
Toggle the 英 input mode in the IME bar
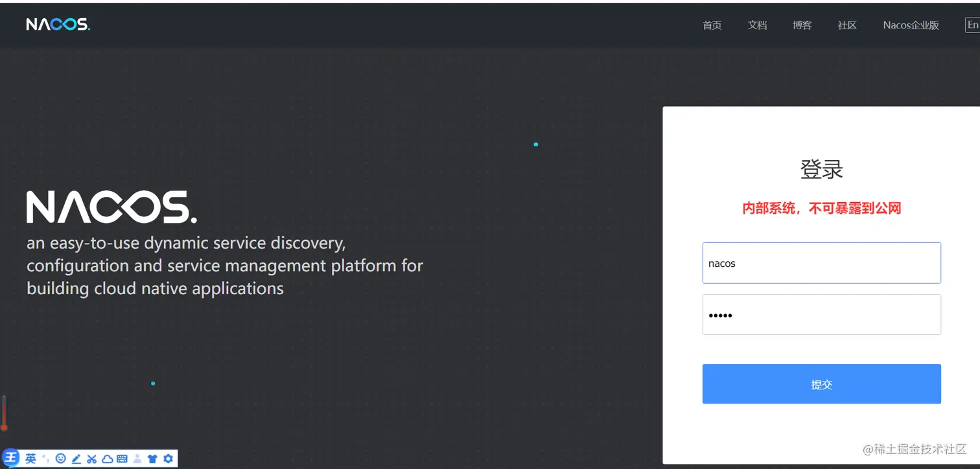(30, 459)
